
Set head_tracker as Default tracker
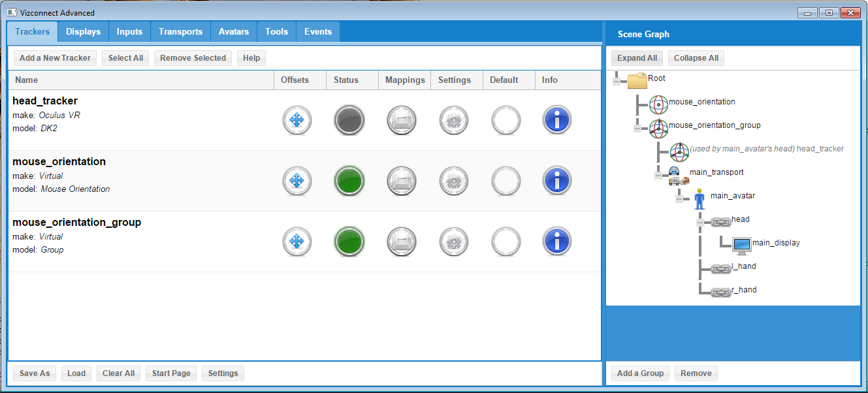506,120
